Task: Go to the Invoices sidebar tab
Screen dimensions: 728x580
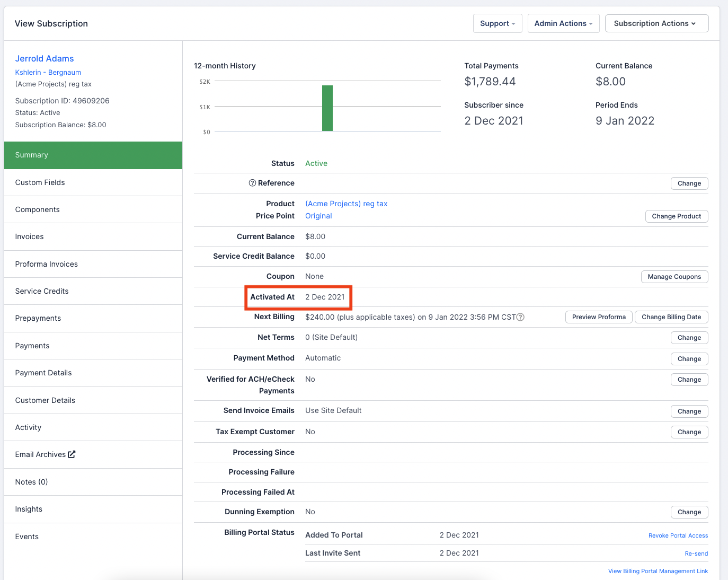Action: pos(30,236)
